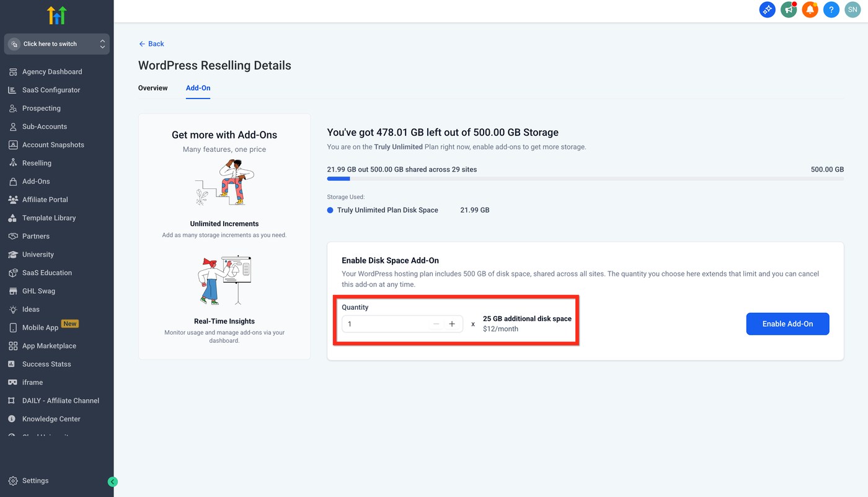Viewport: 868px width, 497px height.
Task: Click the blue sparkle AI icon in the header
Action: coord(767,10)
